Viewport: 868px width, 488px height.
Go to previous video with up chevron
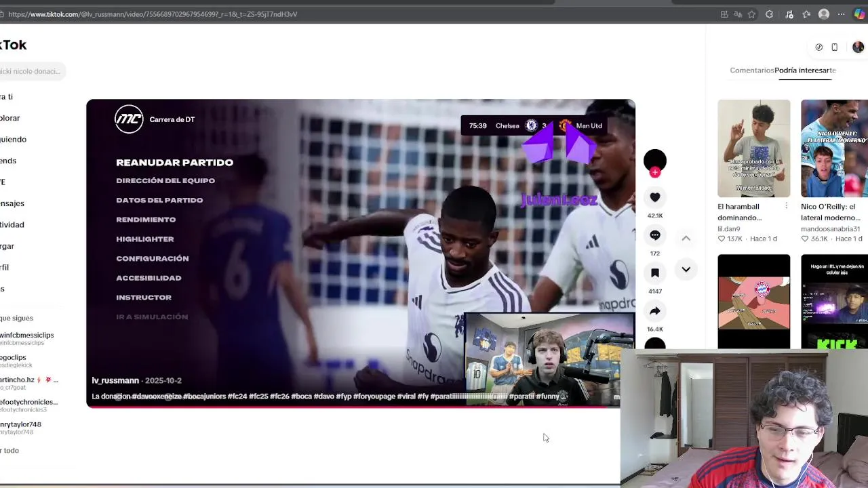click(x=686, y=239)
